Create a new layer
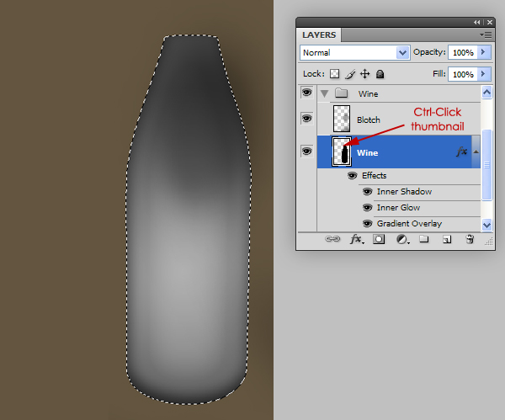 click(447, 239)
